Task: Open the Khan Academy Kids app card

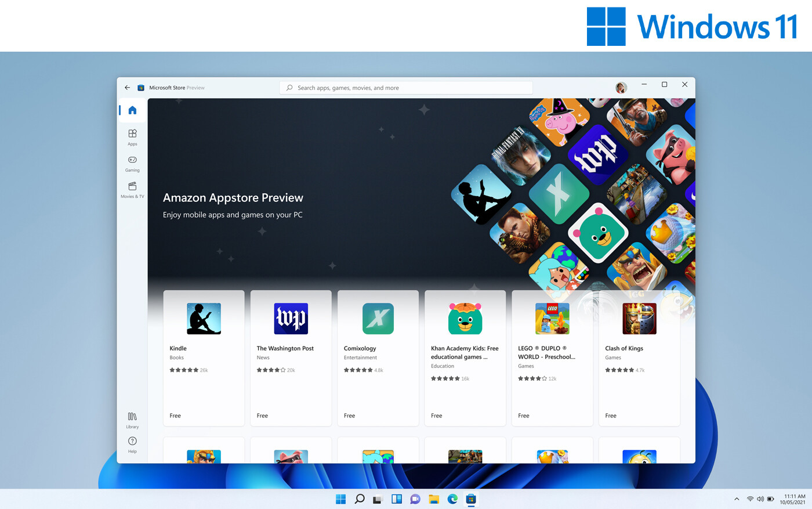Action: (465, 358)
